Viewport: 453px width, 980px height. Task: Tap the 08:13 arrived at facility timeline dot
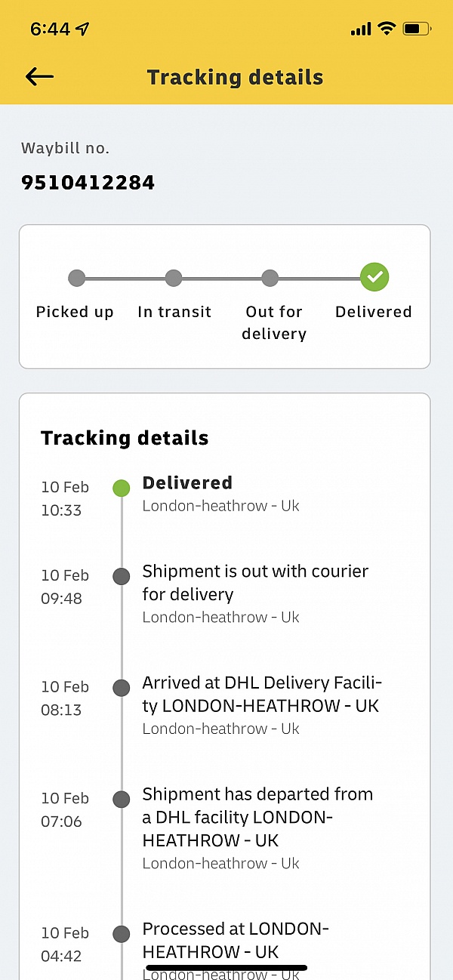click(x=121, y=688)
